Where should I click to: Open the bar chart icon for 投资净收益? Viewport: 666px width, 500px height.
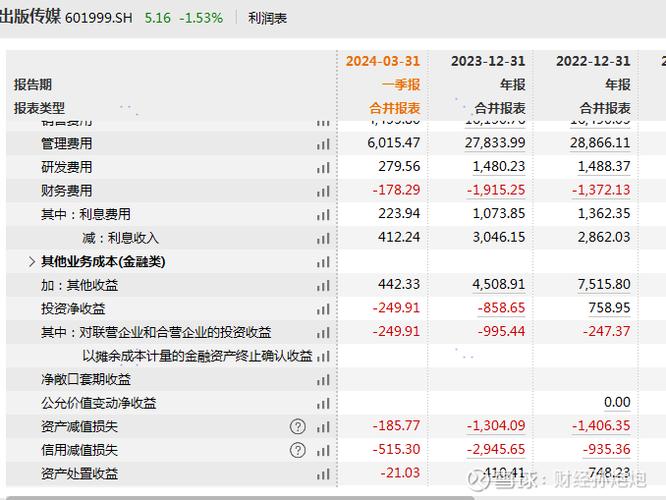tap(323, 309)
